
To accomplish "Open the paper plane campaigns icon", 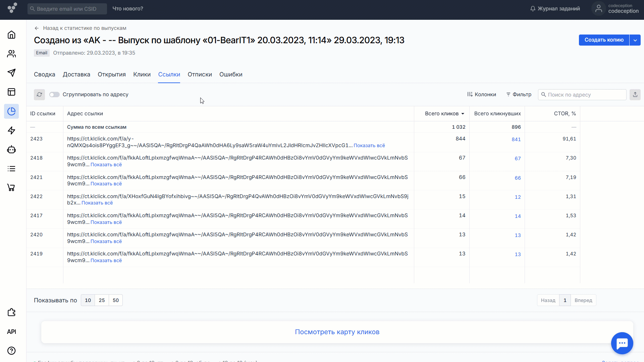I will tap(11, 73).
